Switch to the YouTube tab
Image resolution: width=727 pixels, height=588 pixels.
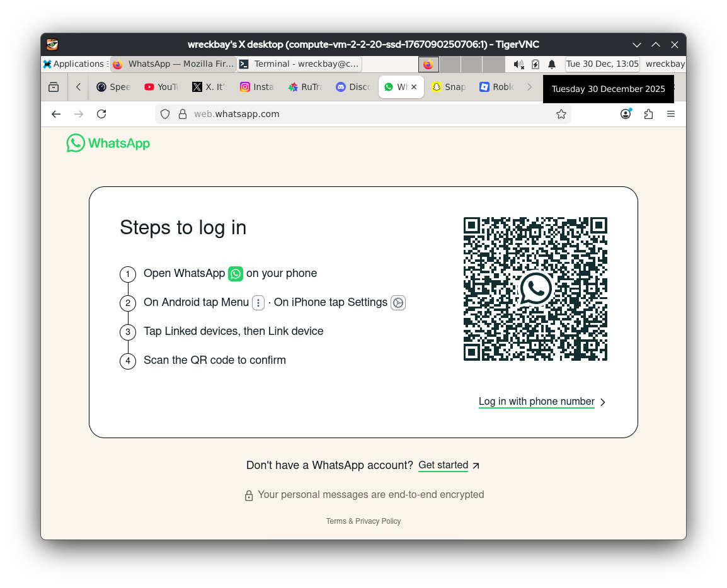(x=161, y=87)
